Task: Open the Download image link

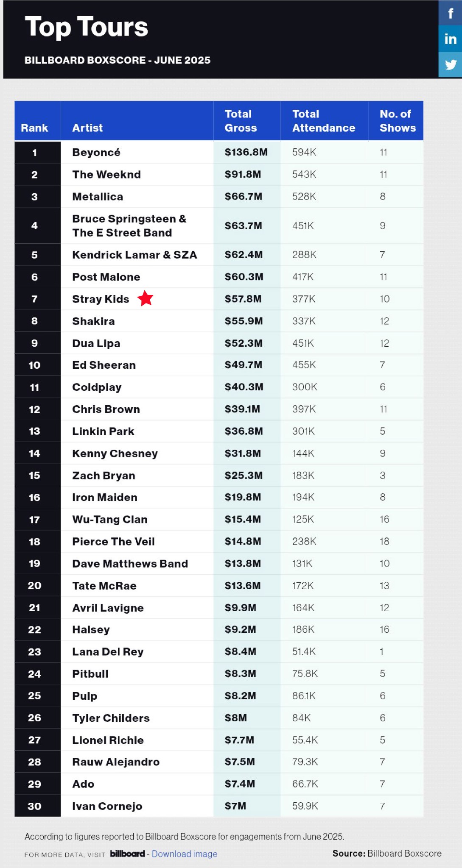Action: pos(185,854)
